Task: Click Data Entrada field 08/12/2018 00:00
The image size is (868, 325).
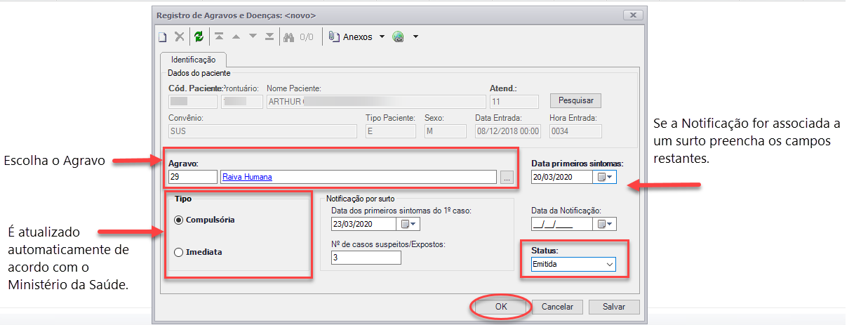Action: tap(508, 131)
